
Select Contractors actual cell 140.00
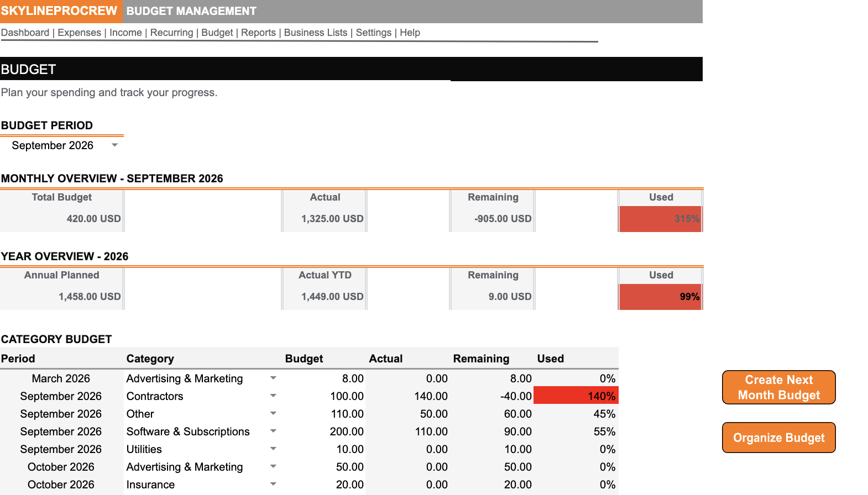(408, 396)
